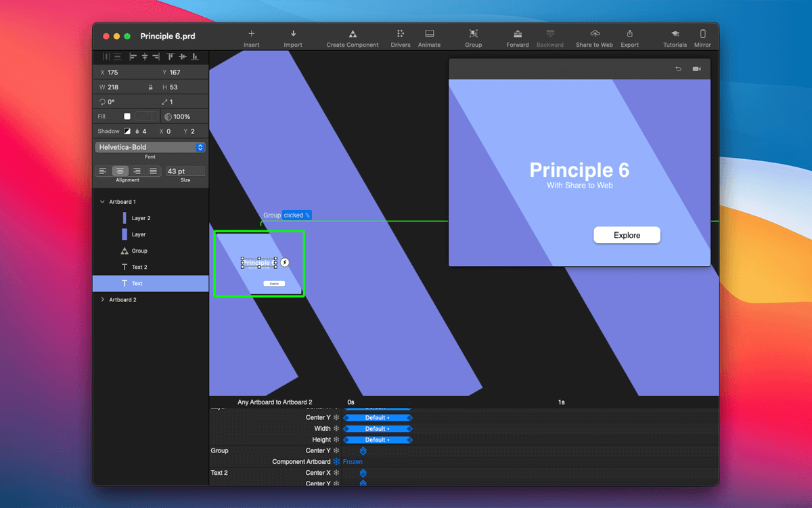
Task: Select the Group row in layer list
Action: click(x=150, y=251)
